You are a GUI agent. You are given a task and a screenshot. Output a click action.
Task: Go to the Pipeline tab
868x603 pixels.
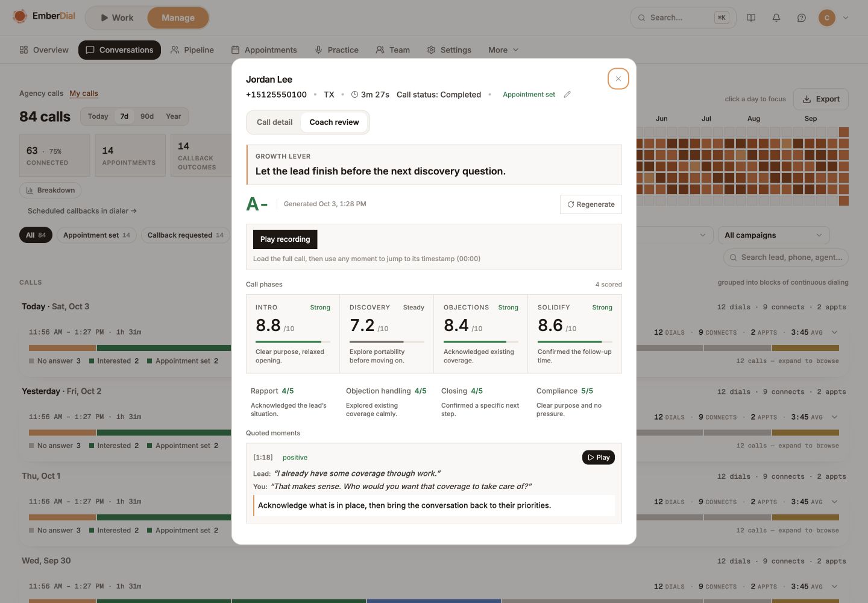click(192, 50)
